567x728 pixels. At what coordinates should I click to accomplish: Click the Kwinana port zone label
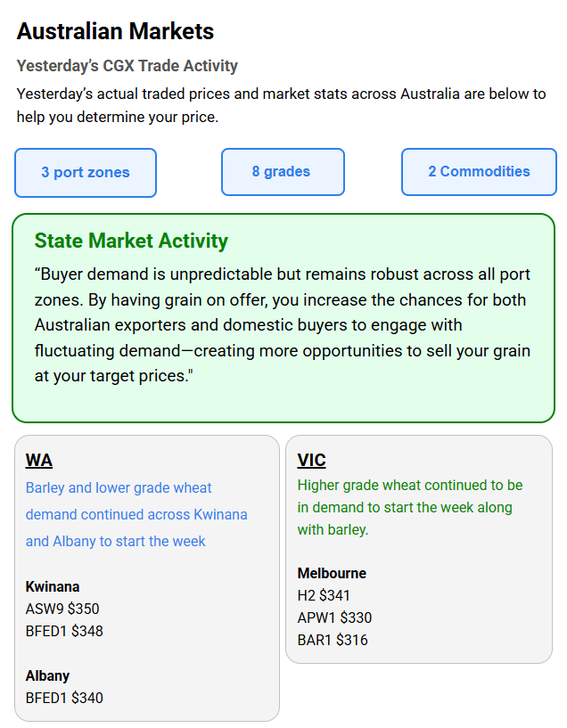53,586
